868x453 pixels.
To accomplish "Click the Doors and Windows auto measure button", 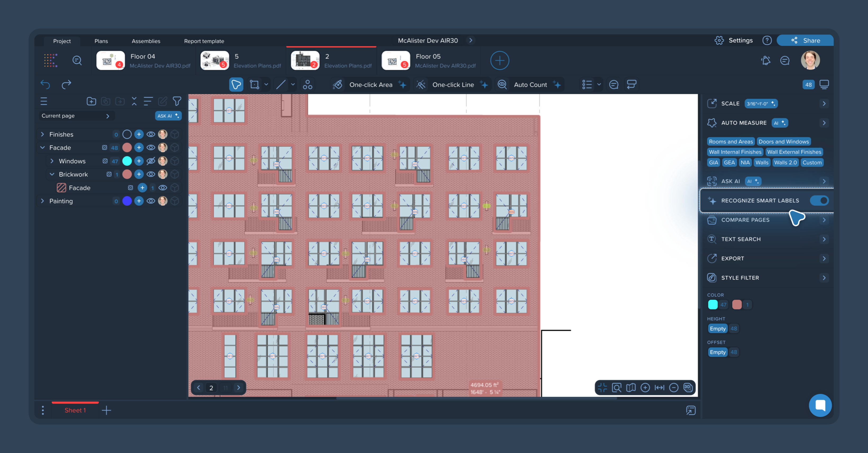I will pos(783,141).
